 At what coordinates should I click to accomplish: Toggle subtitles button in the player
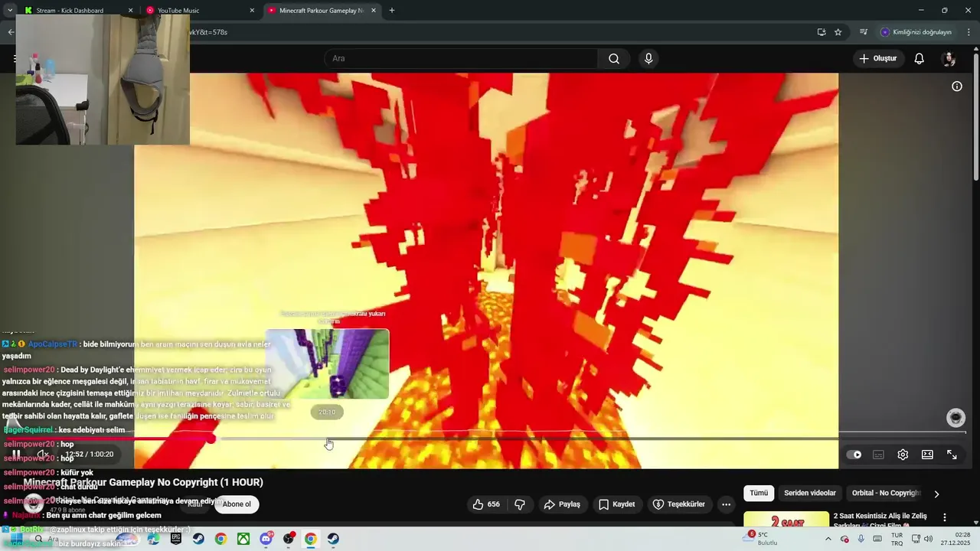tap(878, 455)
